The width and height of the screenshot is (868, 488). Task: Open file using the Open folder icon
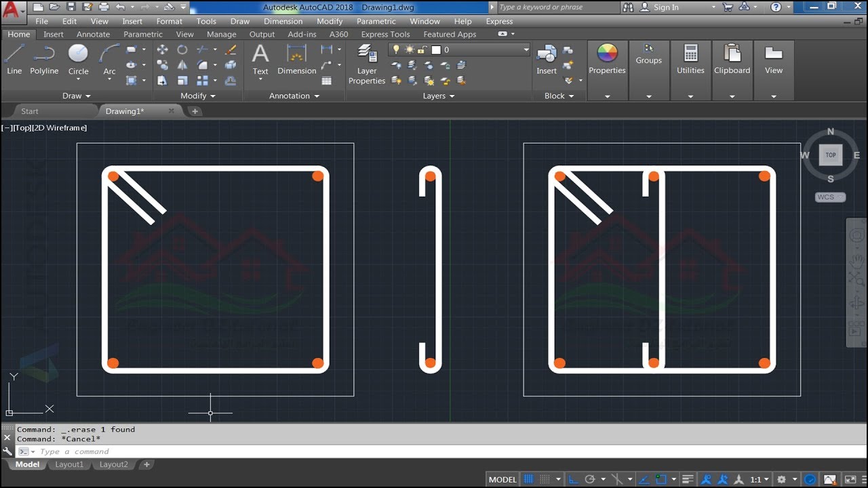54,7
